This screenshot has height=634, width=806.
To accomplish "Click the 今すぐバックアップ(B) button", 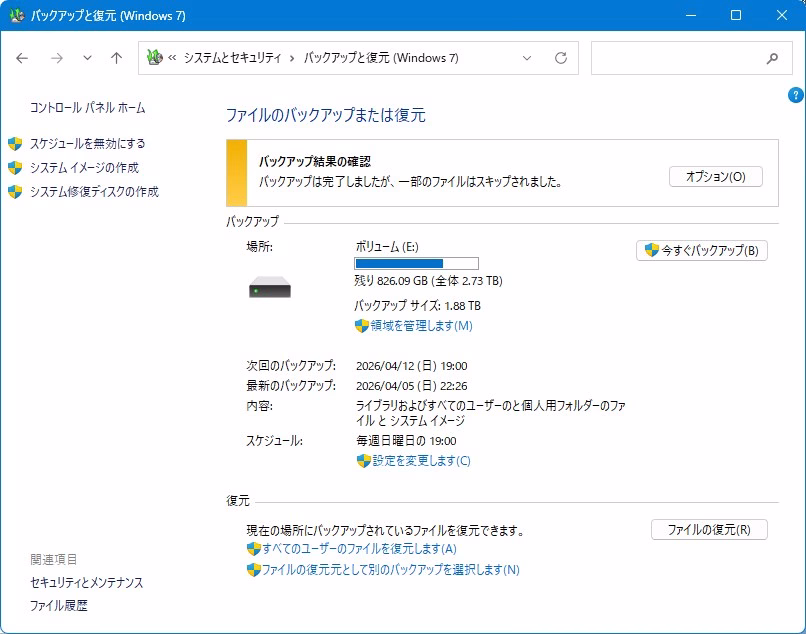I will pos(701,250).
